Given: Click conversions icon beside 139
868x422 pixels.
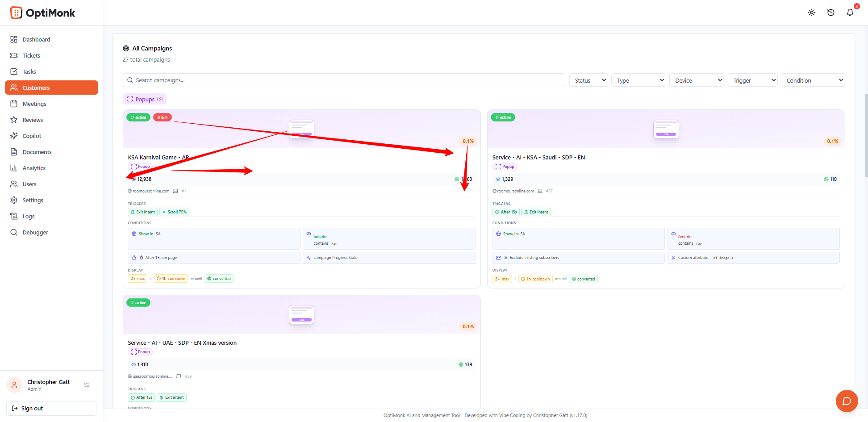Looking at the screenshot, I should pyautogui.click(x=461, y=364).
